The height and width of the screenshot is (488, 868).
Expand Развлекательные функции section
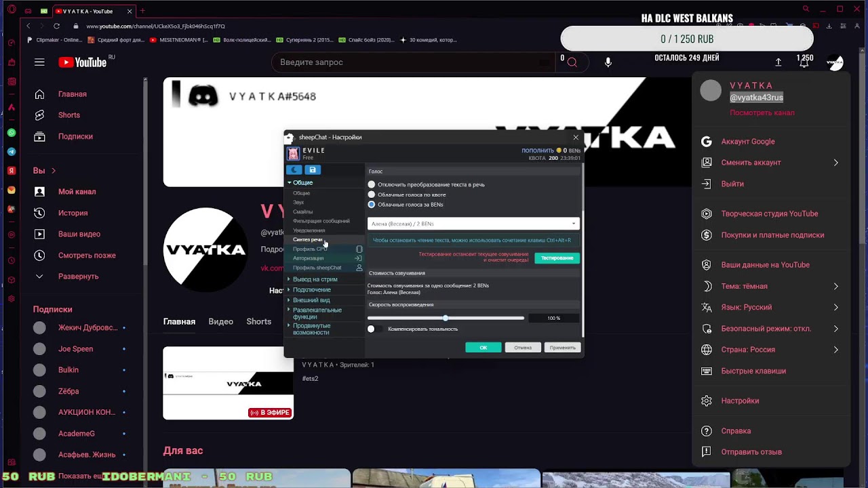[289, 310]
